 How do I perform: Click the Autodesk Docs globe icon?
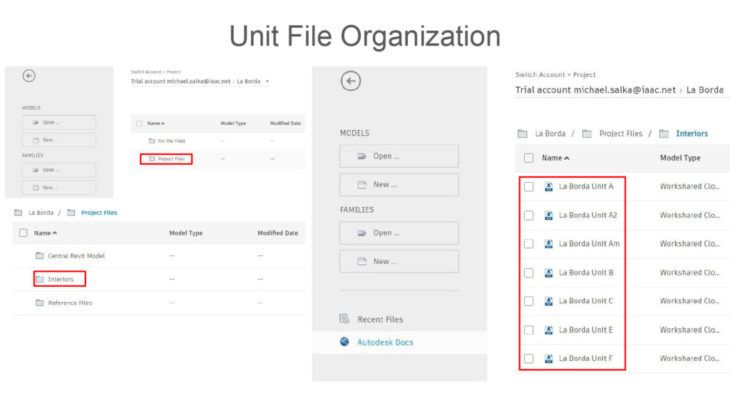(344, 342)
